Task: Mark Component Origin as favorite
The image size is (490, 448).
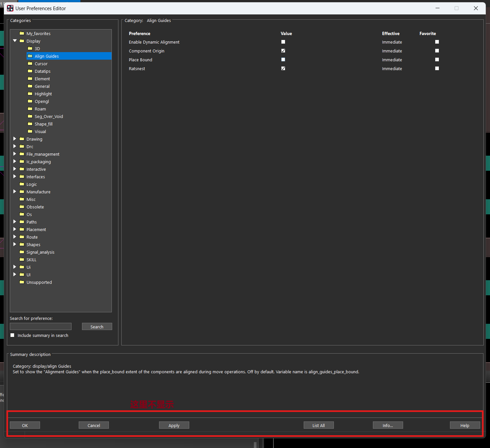Action: click(437, 51)
